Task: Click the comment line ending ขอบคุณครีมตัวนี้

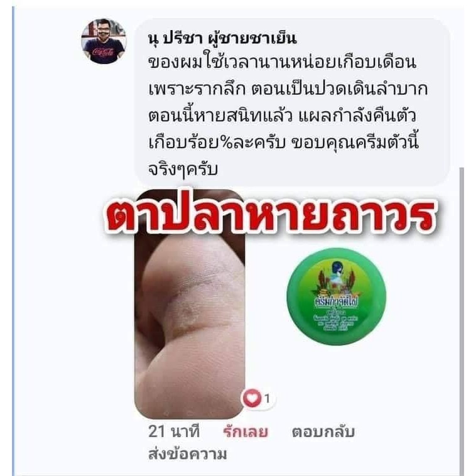Action: pyautogui.click(x=284, y=142)
